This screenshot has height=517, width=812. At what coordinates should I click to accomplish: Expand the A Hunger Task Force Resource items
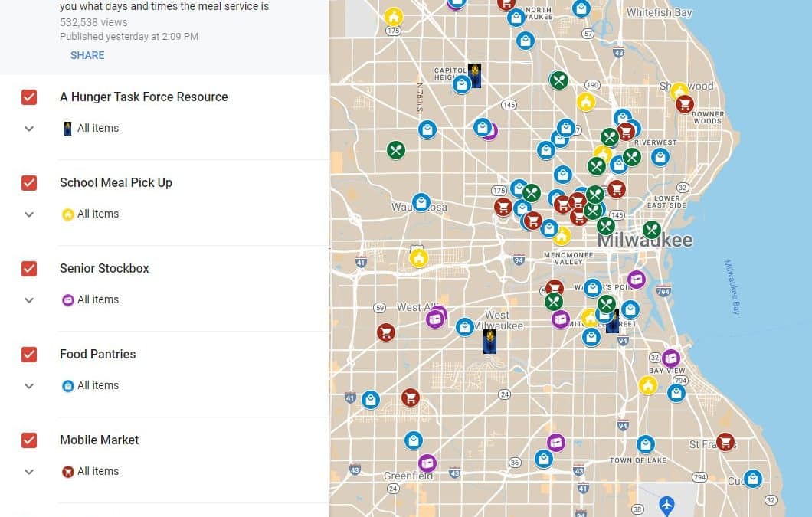tap(29, 129)
